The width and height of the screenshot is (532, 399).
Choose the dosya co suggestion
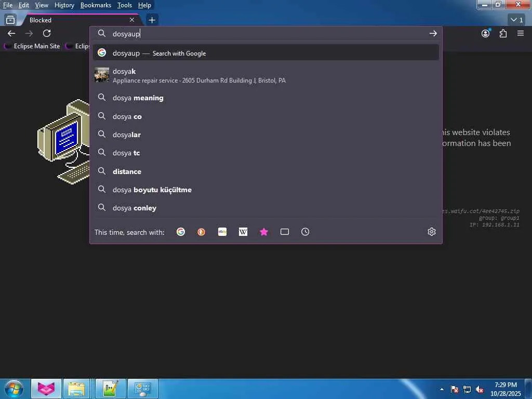(266, 116)
